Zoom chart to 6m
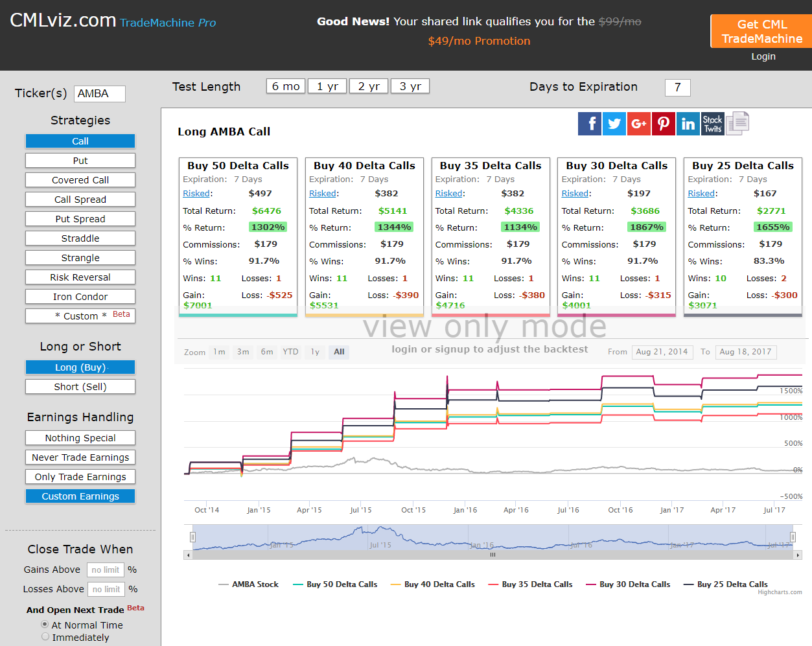This screenshot has height=646, width=812. (x=267, y=352)
